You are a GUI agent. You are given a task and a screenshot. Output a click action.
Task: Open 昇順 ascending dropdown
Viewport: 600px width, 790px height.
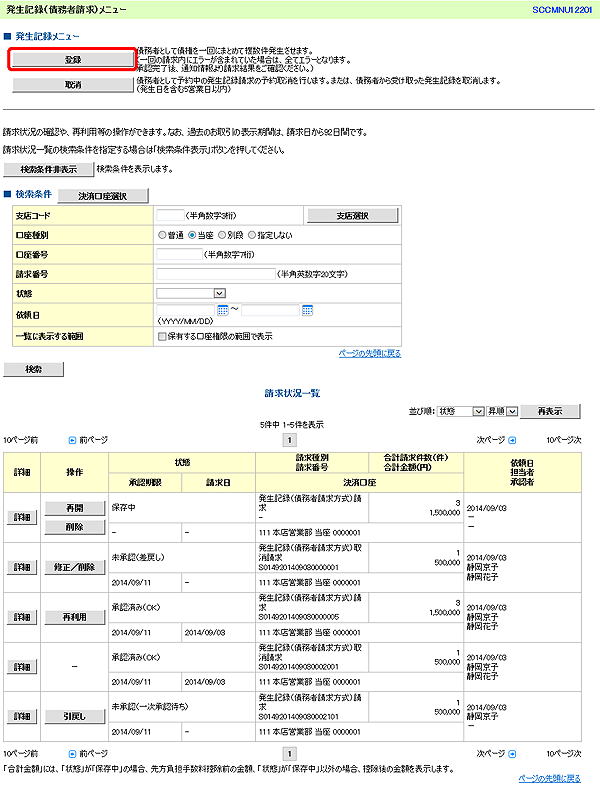pos(502,412)
